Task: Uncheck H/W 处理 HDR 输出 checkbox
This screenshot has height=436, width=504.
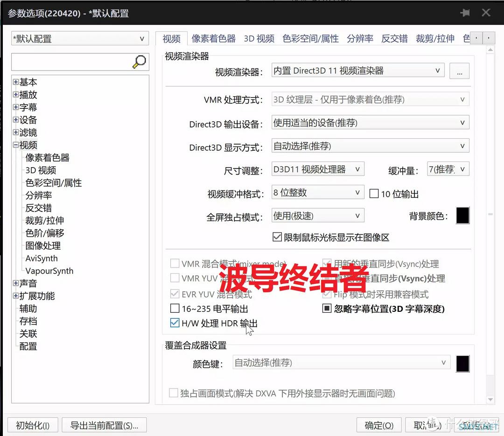Action: 175,323
